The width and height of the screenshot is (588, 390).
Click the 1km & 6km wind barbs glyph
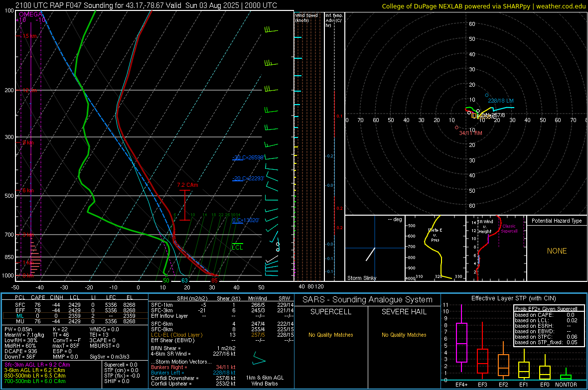[x=259, y=359]
